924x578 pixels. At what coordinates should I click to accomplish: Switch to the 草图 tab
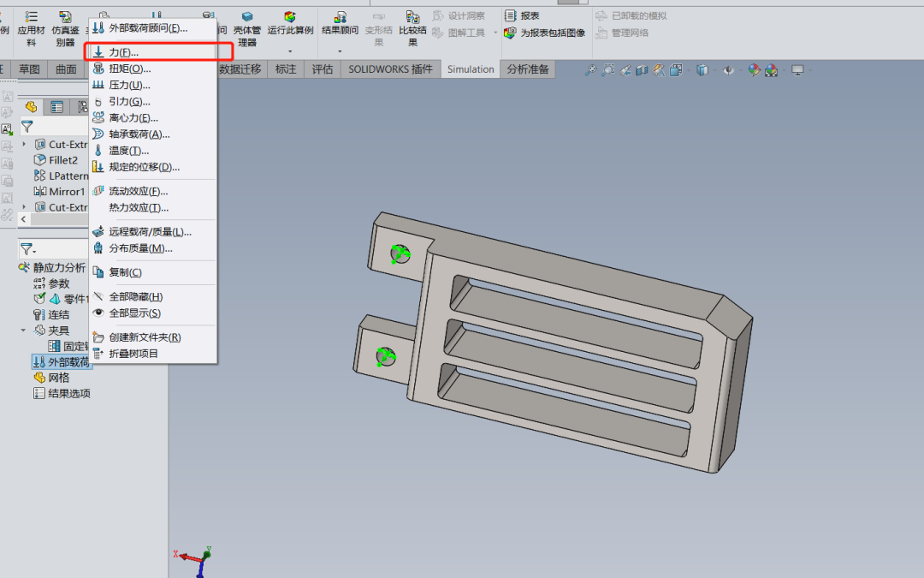[x=29, y=69]
